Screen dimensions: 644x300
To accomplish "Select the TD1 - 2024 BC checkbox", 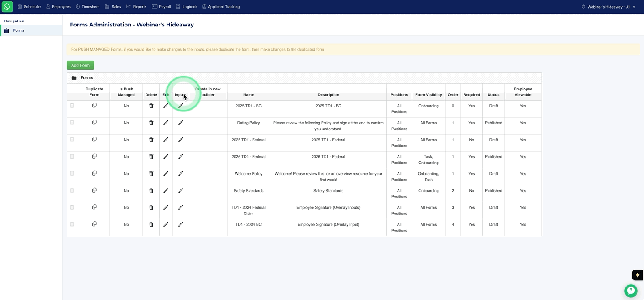I will 72,224.
